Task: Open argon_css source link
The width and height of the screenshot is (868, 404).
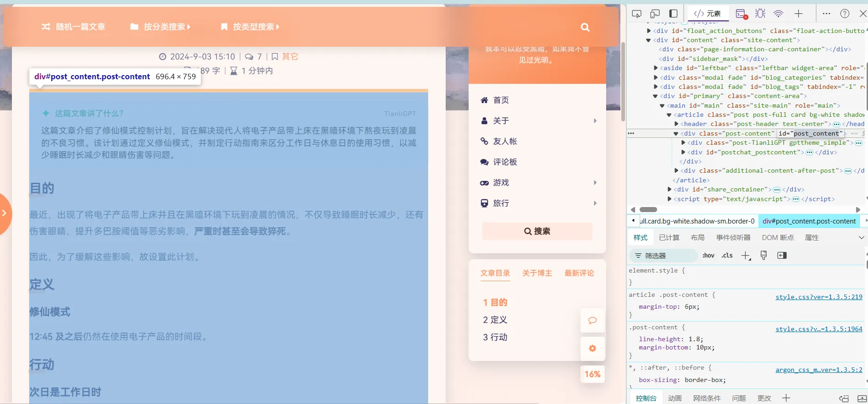Action: 819,370
